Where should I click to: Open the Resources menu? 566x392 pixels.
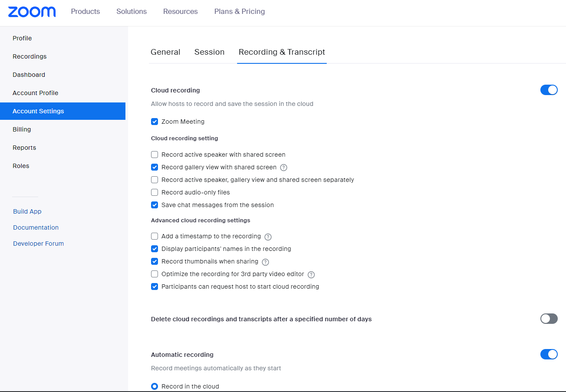tap(181, 12)
